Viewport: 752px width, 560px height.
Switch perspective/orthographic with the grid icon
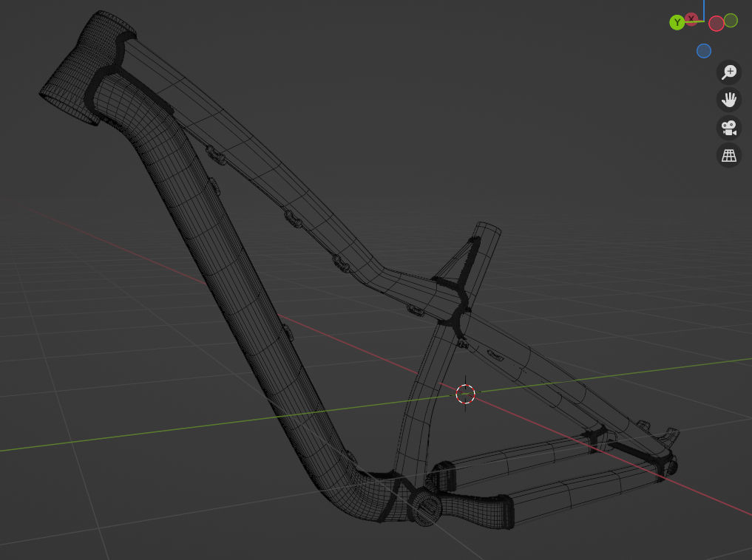[729, 156]
